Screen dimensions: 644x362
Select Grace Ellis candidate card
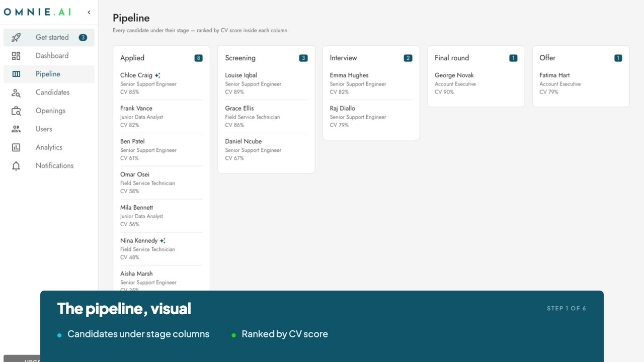(266, 117)
